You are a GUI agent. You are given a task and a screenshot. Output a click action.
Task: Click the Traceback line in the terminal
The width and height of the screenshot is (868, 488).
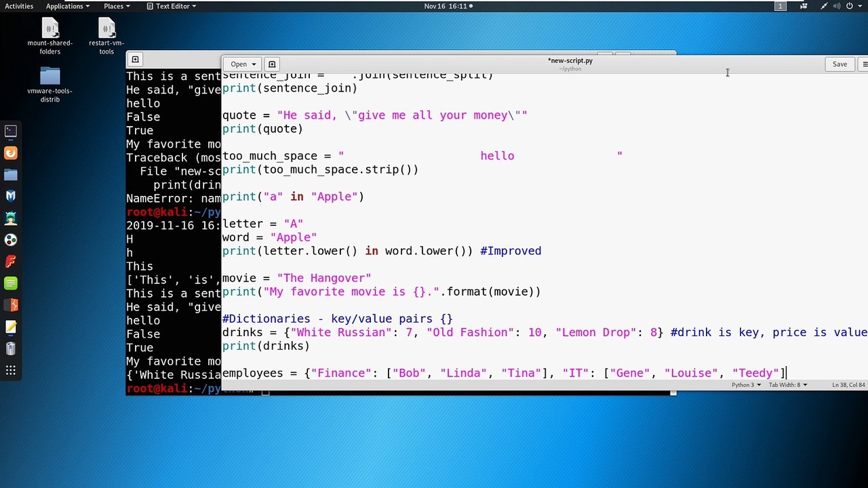tap(174, 158)
